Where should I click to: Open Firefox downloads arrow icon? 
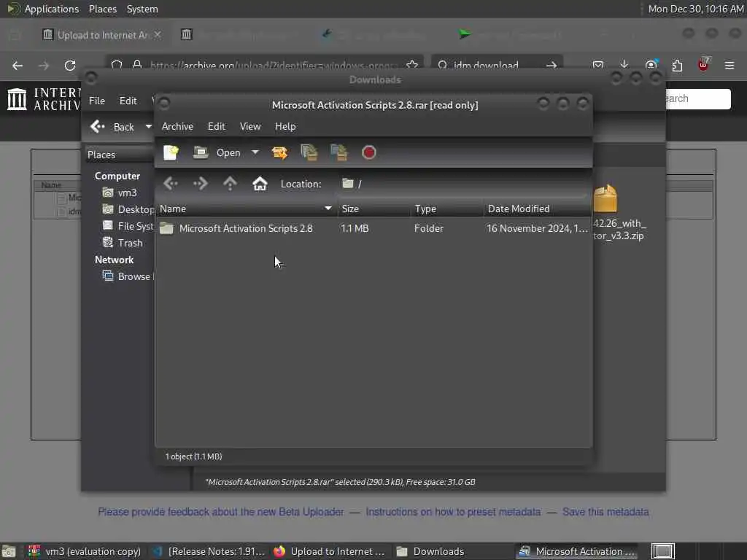coord(624,65)
